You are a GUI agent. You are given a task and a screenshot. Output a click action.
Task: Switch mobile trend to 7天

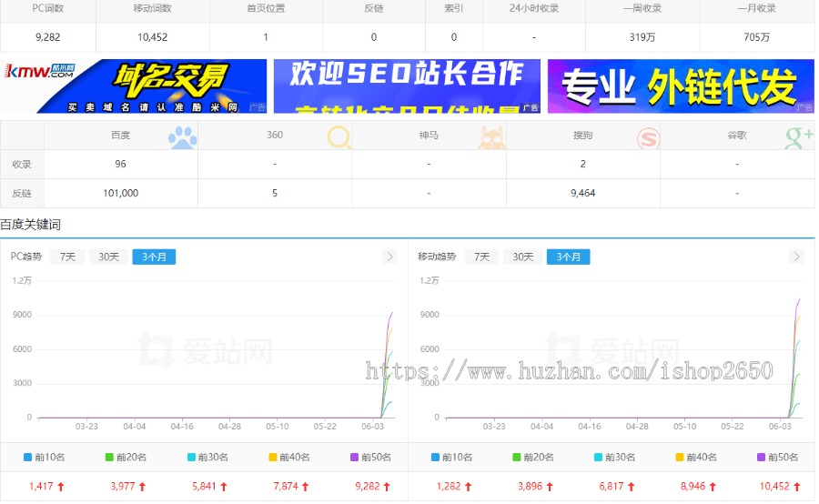[x=481, y=257]
